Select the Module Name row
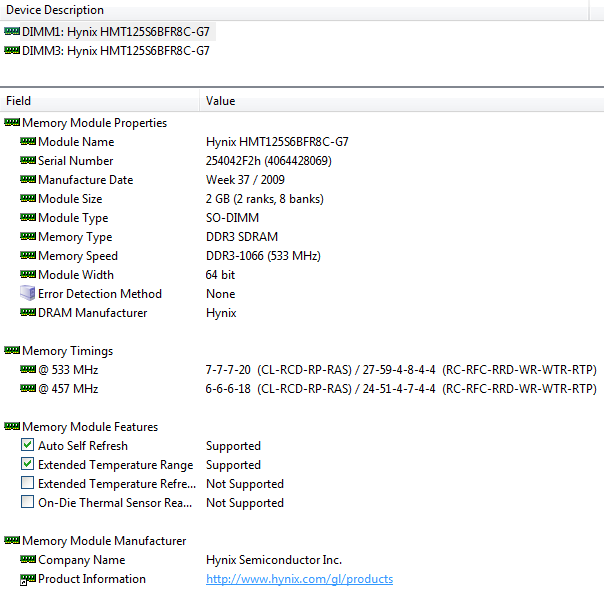 point(76,142)
